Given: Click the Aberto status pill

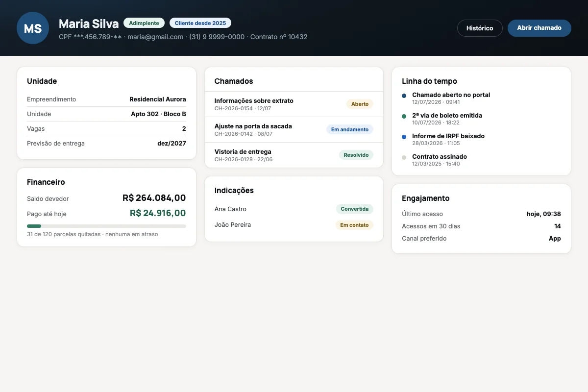Looking at the screenshot, I should point(360,104).
